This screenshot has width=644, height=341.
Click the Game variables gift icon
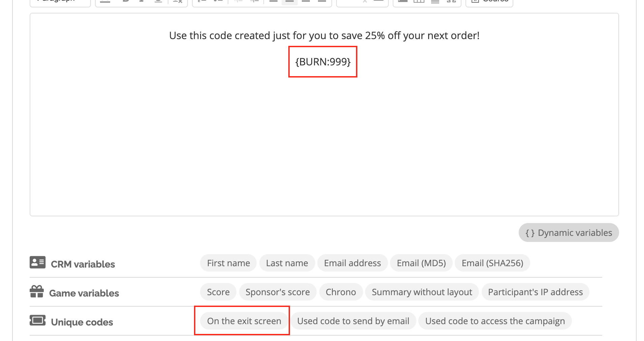pos(37,291)
